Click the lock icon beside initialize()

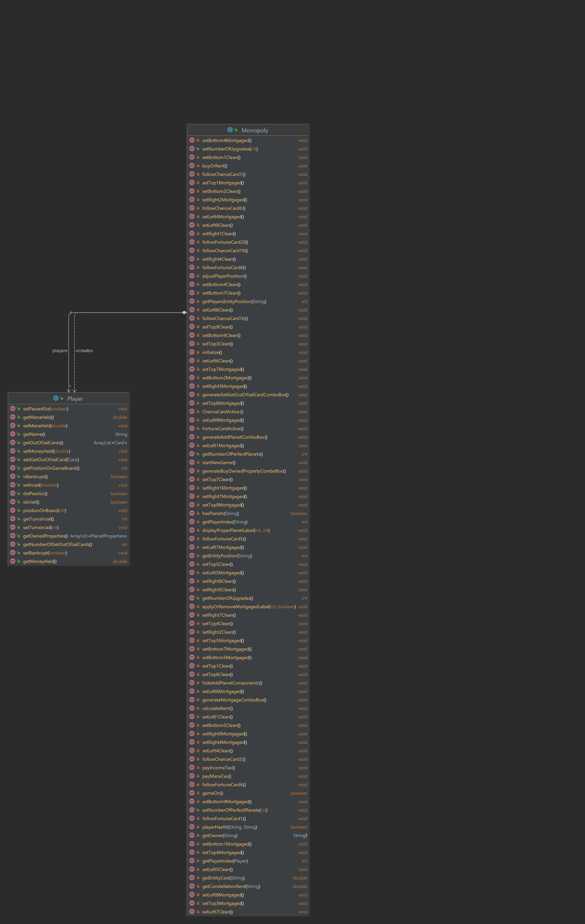[x=198, y=352]
